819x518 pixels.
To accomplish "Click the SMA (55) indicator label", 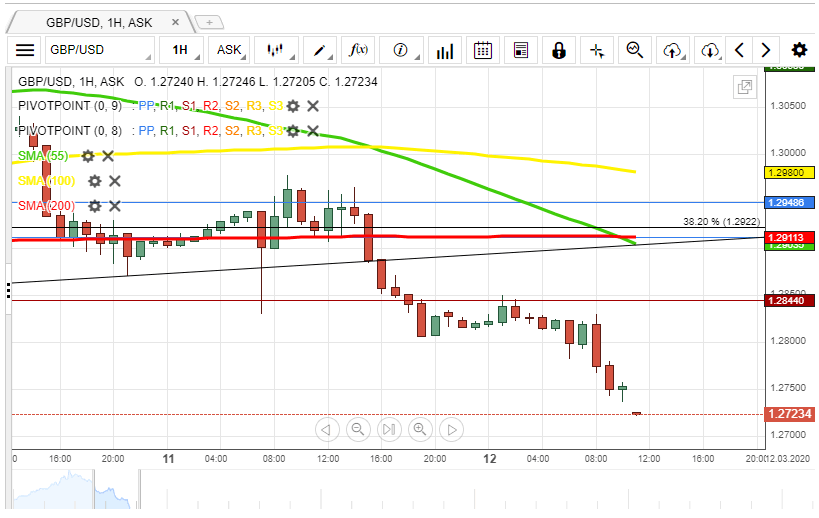I will 43,156.
